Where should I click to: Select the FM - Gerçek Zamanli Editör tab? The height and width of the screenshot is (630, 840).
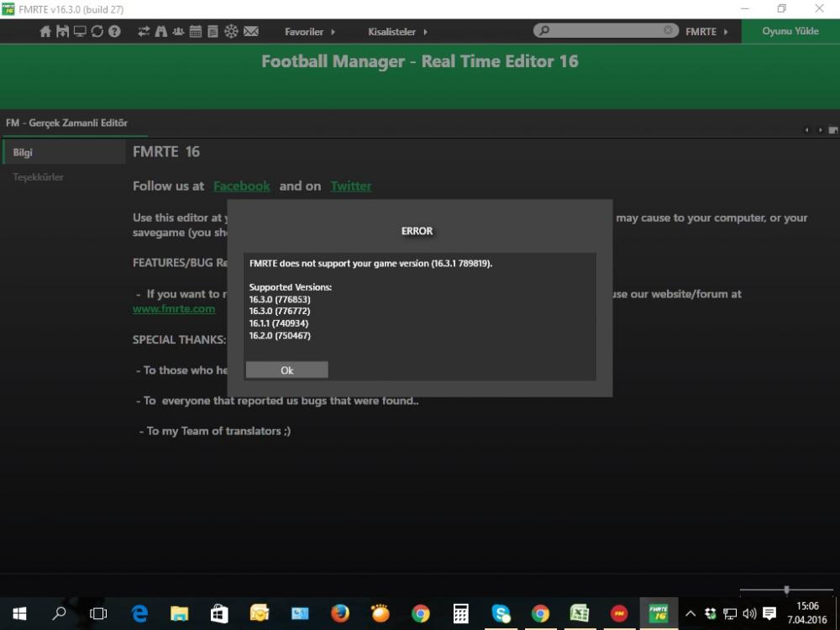click(x=67, y=123)
